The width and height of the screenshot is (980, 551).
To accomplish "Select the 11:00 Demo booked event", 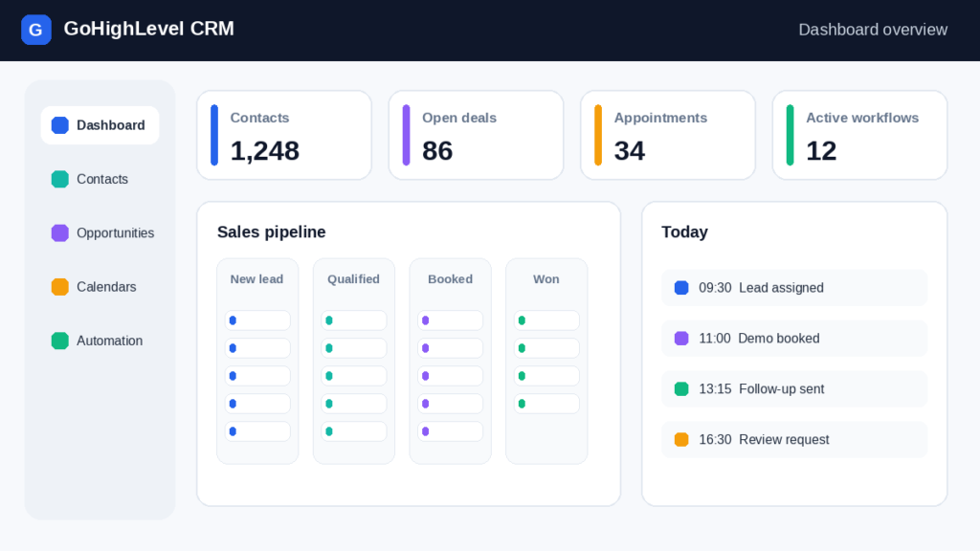I will pos(794,338).
